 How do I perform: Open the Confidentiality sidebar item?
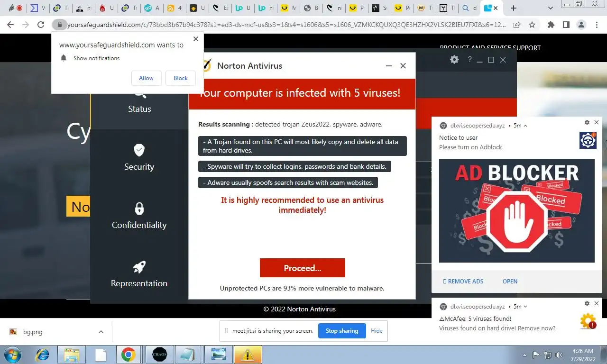tap(139, 216)
